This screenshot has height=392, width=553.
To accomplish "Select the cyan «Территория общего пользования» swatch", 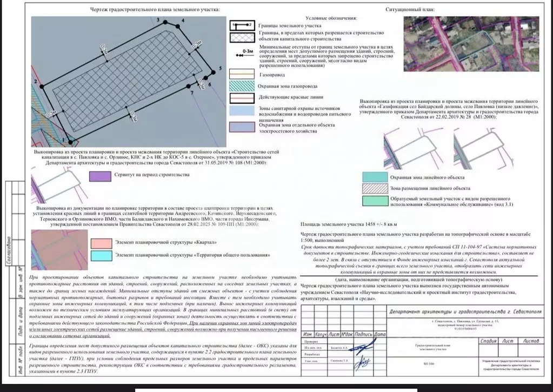I will [102, 256].
